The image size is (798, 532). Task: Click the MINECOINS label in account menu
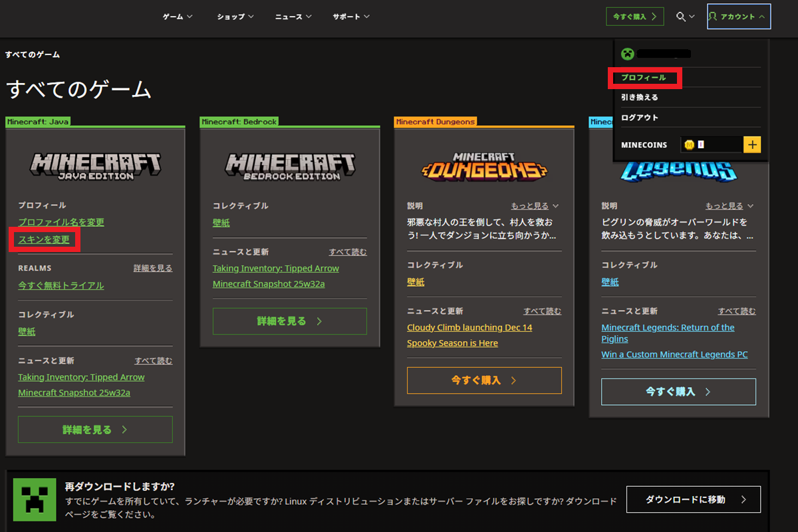pyautogui.click(x=644, y=145)
